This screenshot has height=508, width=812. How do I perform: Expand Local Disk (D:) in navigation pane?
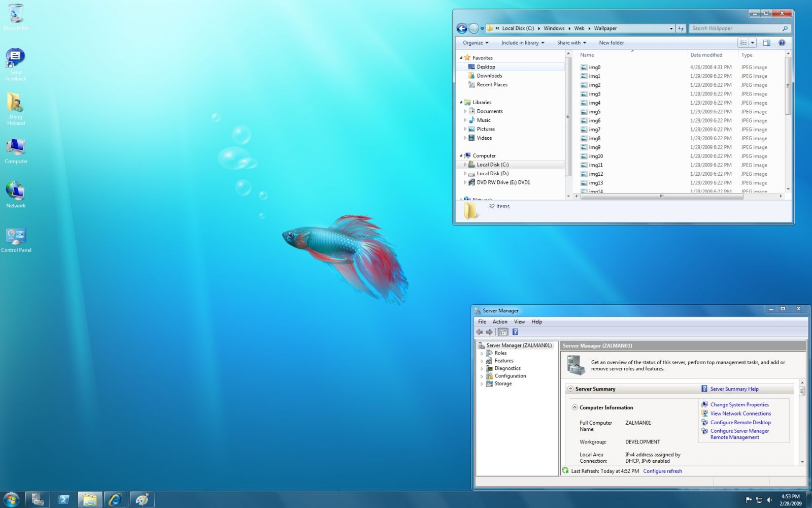(465, 174)
